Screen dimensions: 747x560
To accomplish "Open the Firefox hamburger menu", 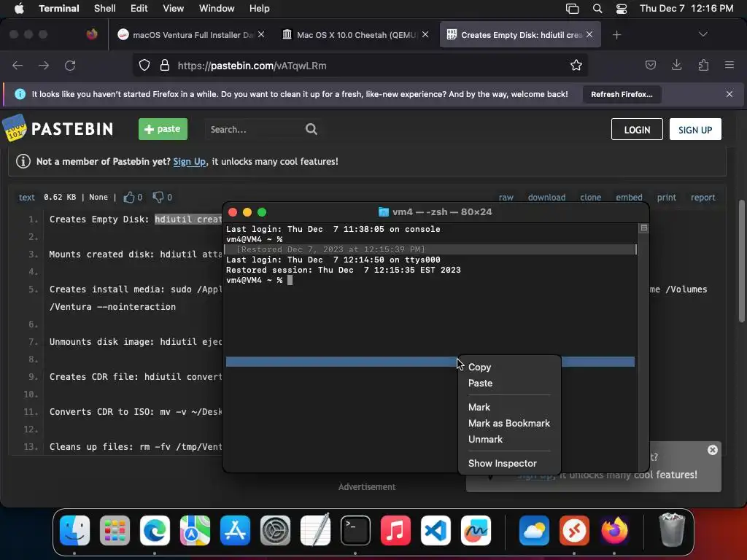I will click(x=729, y=65).
